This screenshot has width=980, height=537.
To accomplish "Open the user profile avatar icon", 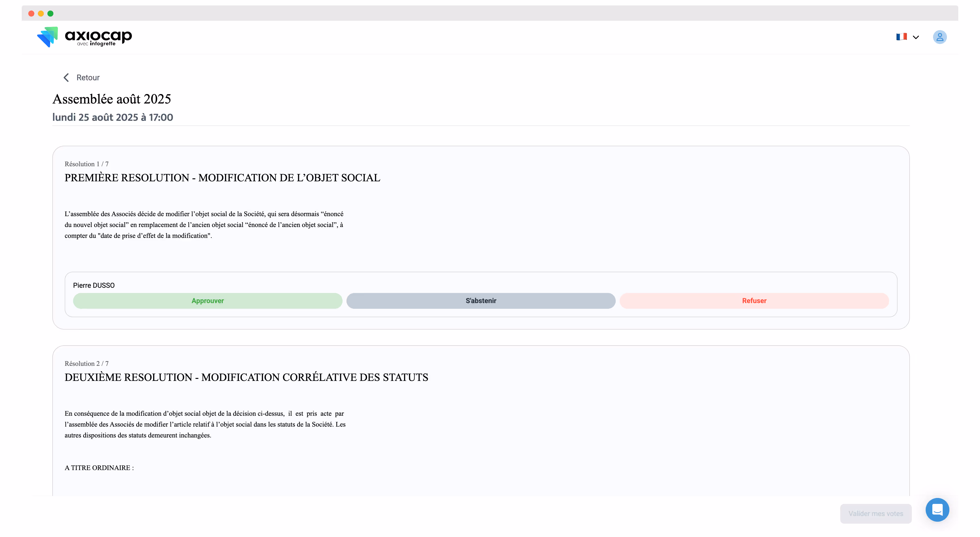I will (x=940, y=37).
